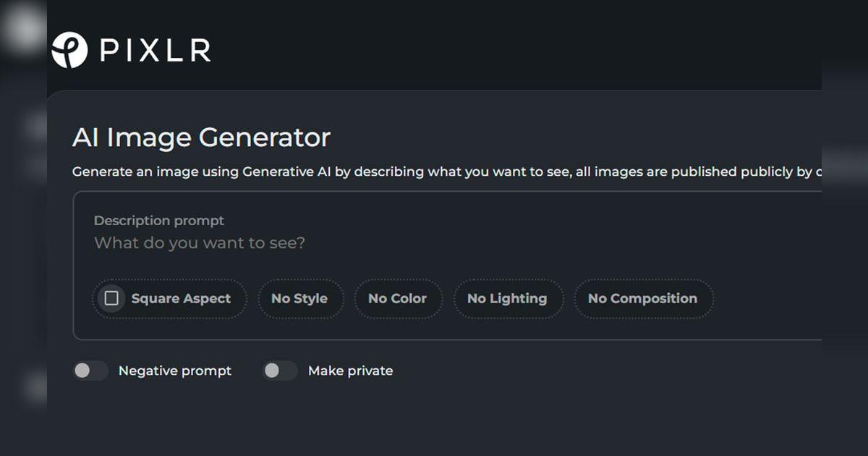Click the PIXLR wordmark text

[x=156, y=51]
